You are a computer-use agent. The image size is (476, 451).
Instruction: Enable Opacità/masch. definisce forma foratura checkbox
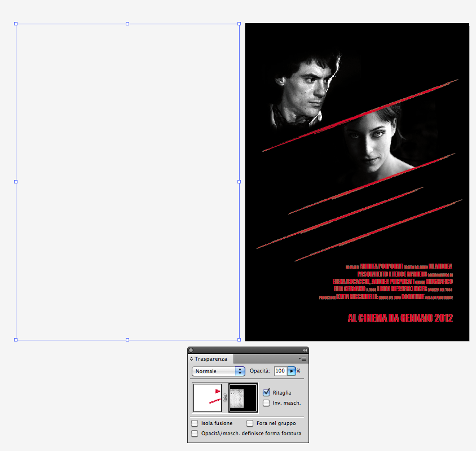tap(195, 434)
